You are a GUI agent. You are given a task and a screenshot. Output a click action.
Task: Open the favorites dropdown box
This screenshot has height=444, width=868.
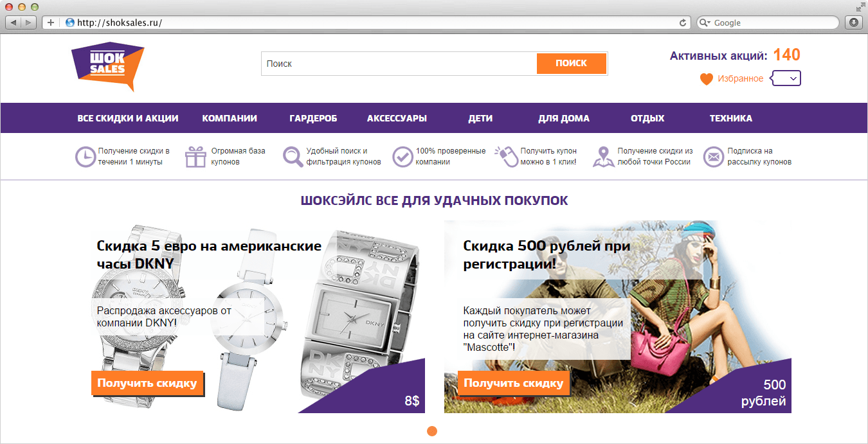786,78
